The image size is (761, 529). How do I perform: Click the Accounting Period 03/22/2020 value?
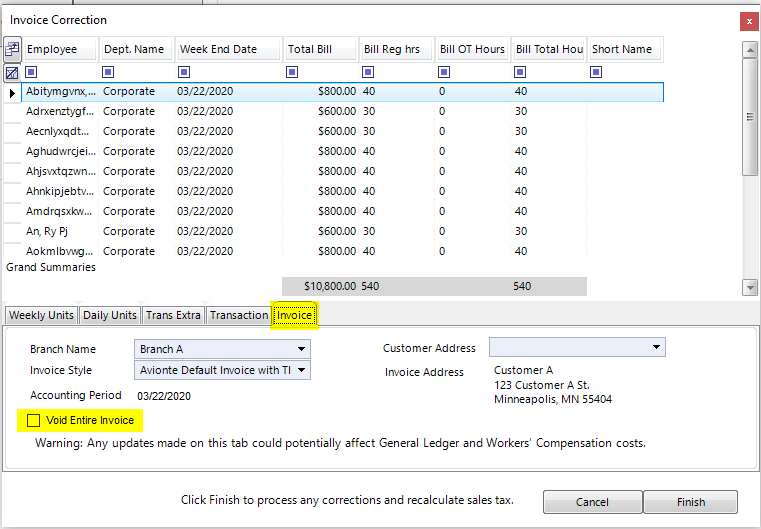coord(164,396)
